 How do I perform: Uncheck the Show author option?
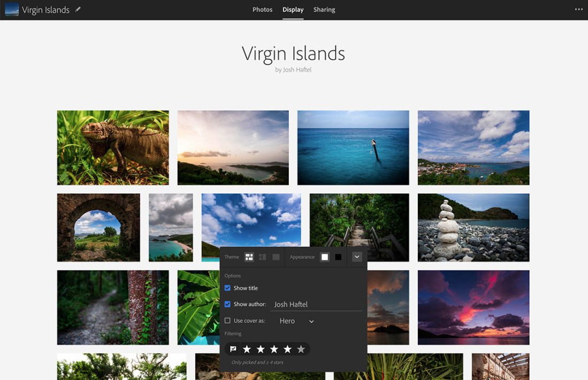[227, 304]
